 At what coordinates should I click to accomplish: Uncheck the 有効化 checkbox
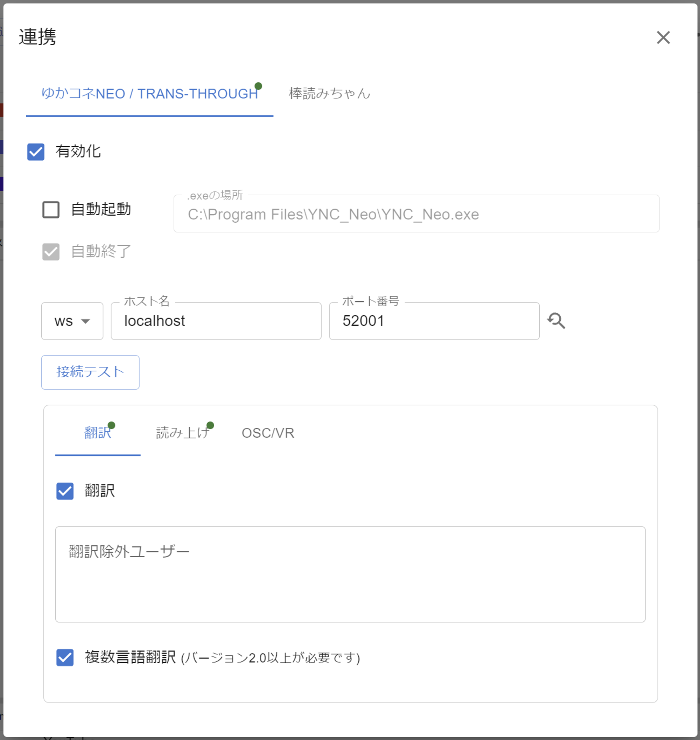coord(36,152)
